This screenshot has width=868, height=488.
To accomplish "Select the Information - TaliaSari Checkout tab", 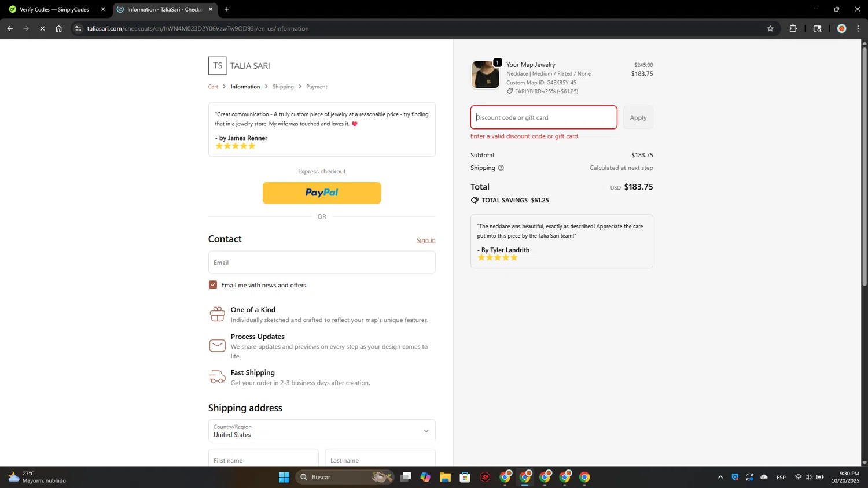I will (164, 9).
